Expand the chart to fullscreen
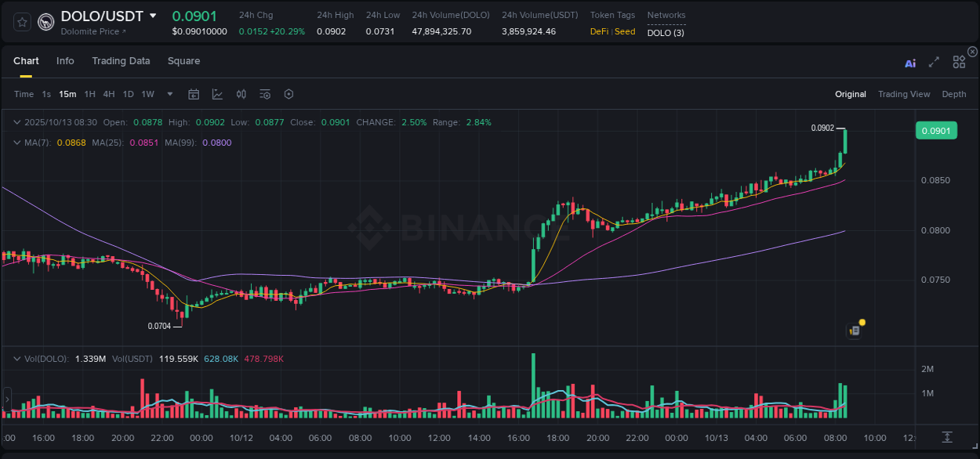The width and height of the screenshot is (980, 459). (934, 63)
